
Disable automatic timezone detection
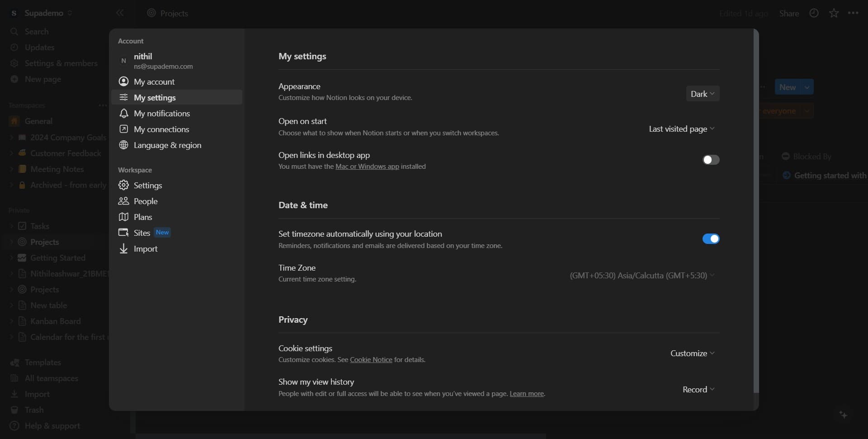[711, 239]
